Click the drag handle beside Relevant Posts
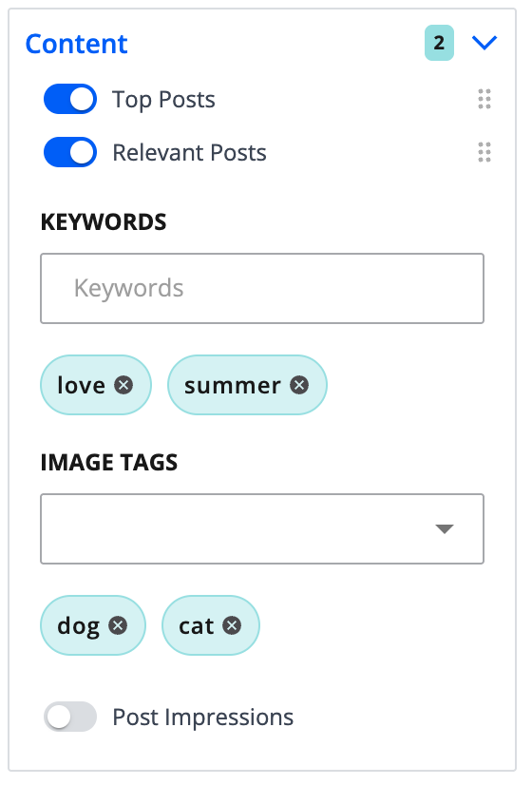 [x=484, y=152]
